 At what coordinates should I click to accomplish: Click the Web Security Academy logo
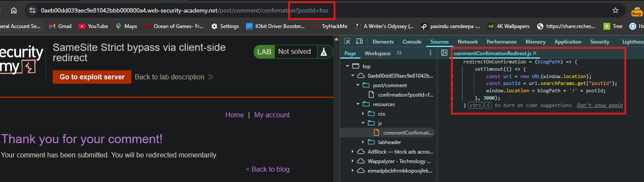coord(21,60)
